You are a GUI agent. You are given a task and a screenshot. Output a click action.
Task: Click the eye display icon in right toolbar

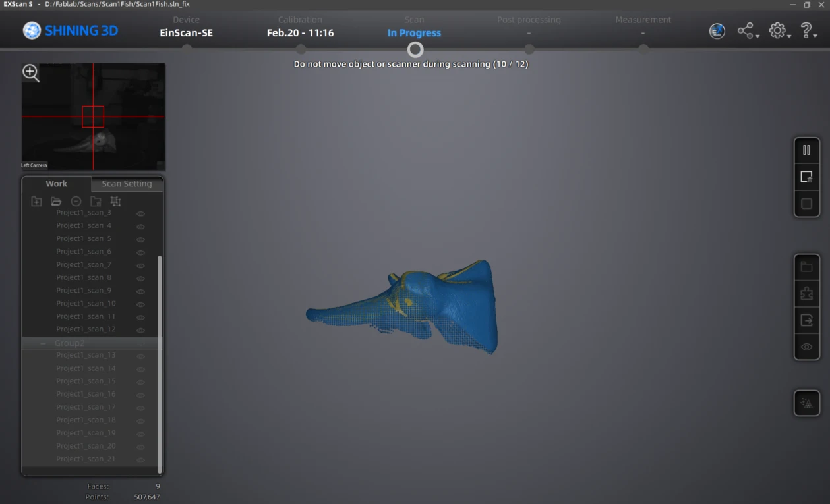806,347
